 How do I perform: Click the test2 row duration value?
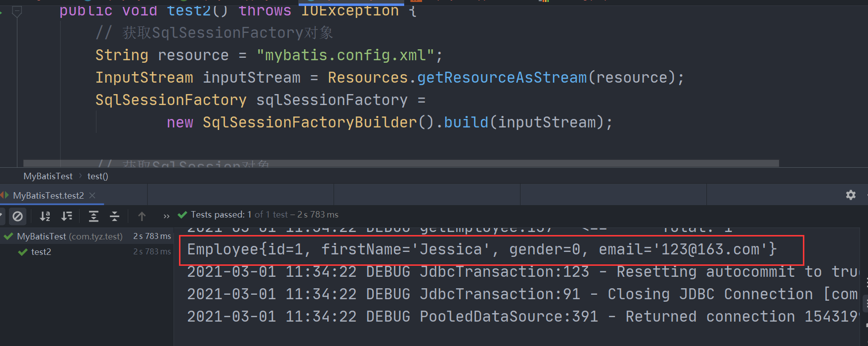(152, 252)
